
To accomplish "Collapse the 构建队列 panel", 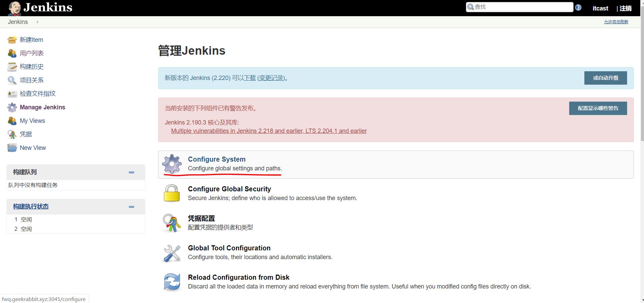I will coord(131,172).
